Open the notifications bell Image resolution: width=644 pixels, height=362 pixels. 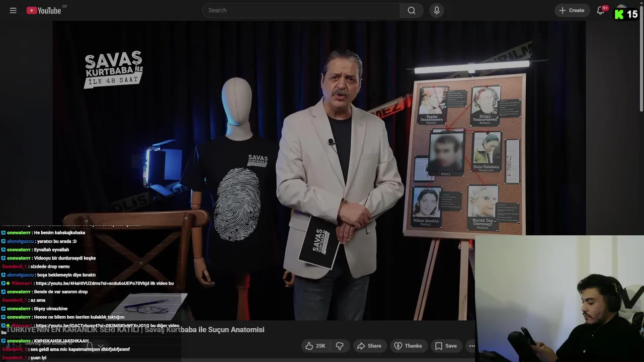point(600,10)
